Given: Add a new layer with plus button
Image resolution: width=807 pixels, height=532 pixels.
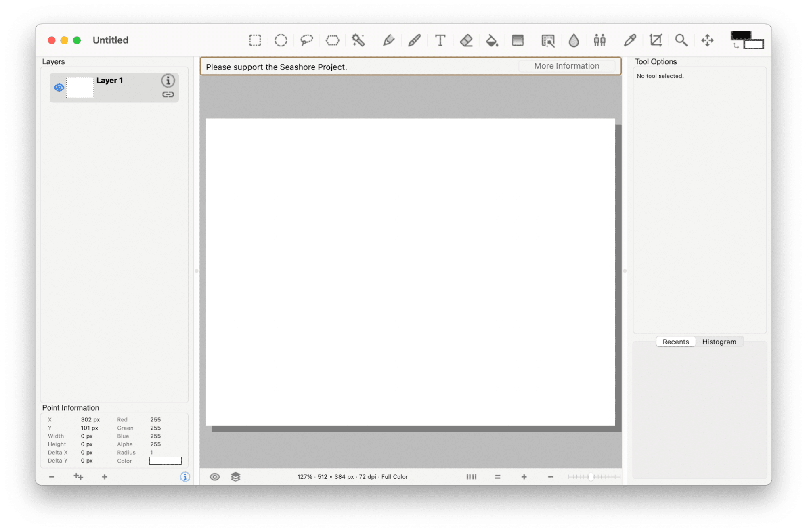Looking at the screenshot, I should (x=105, y=477).
